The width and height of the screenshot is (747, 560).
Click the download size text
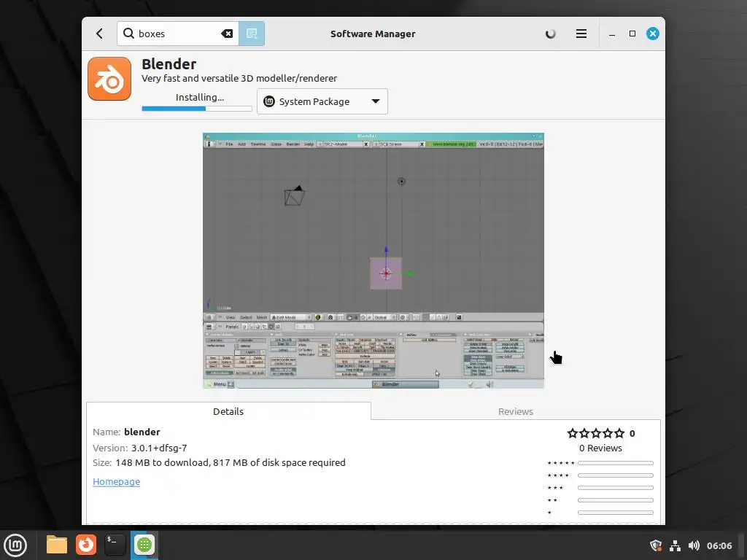pos(231,463)
